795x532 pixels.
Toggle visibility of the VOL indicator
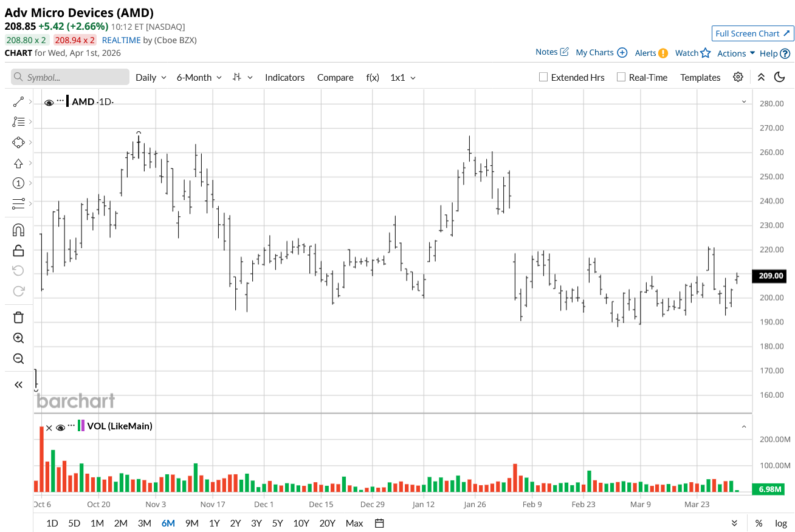pos(61,427)
